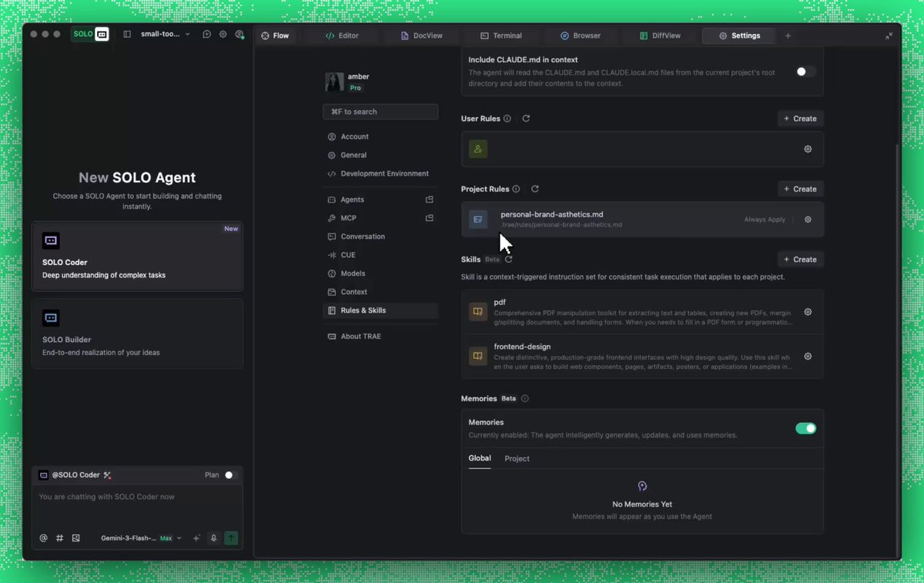Screen dimensions: 924x583
Task: Switch to the Editor tab
Action: click(342, 35)
